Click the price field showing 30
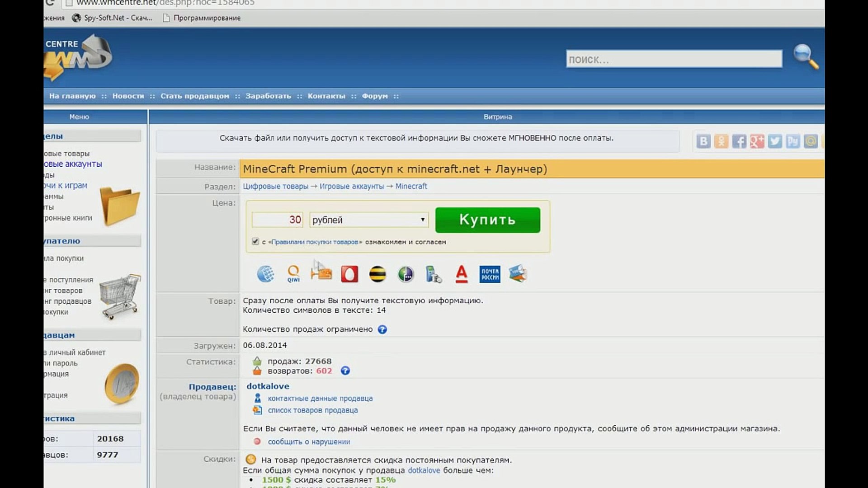Screen dimensions: 868x488 point(278,220)
